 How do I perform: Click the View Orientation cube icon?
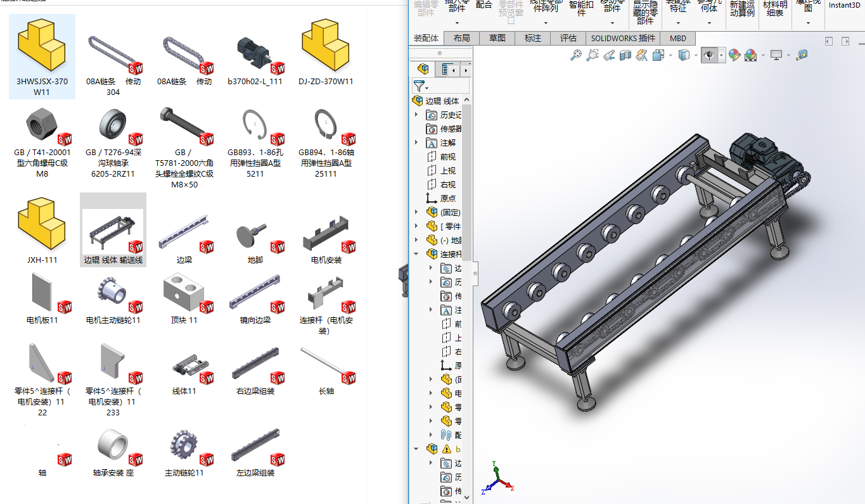coord(658,56)
